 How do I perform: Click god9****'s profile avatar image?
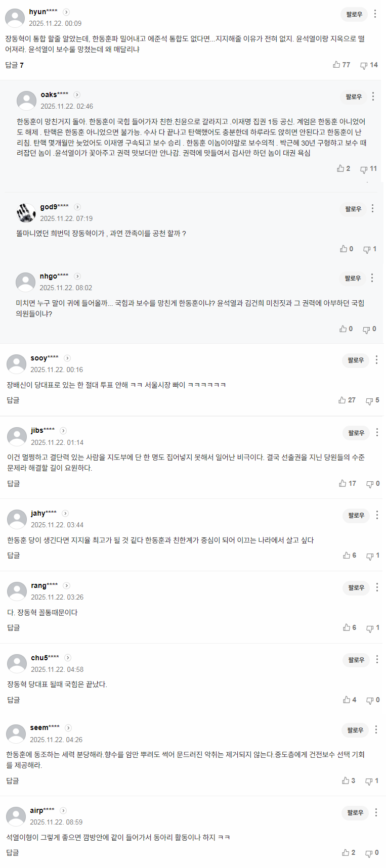click(25, 212)
